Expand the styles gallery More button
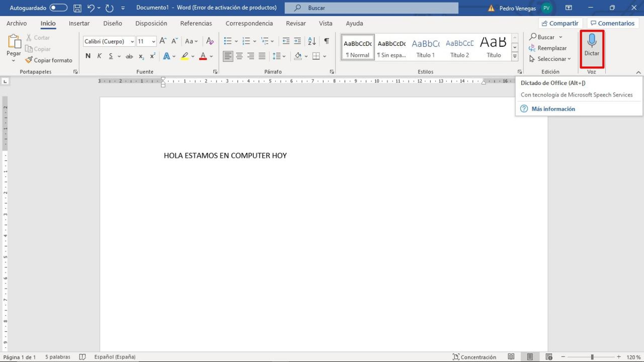 pos(515,56)
